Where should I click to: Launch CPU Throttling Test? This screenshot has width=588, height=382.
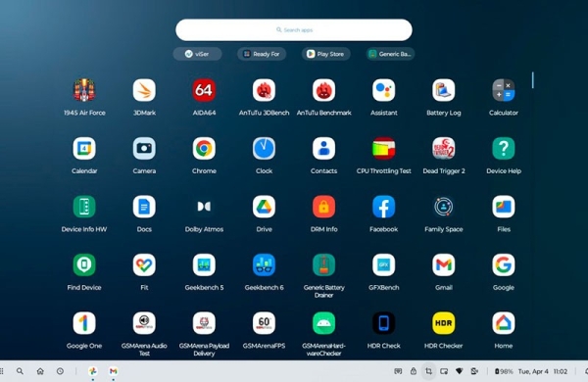click(383, 149)
